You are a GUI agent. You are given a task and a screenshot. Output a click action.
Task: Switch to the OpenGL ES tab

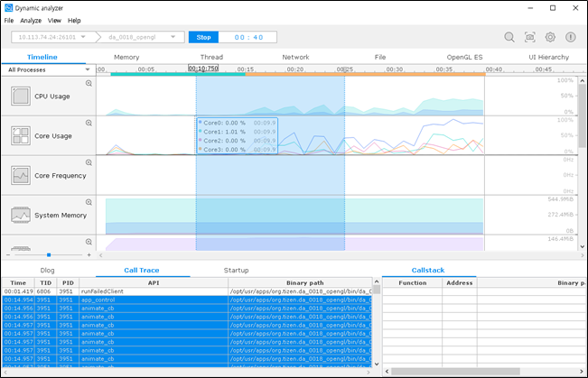pos(464,57)
